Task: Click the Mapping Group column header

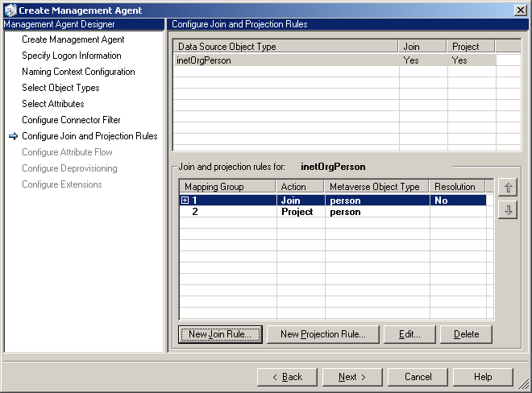Action: [227, 187]
